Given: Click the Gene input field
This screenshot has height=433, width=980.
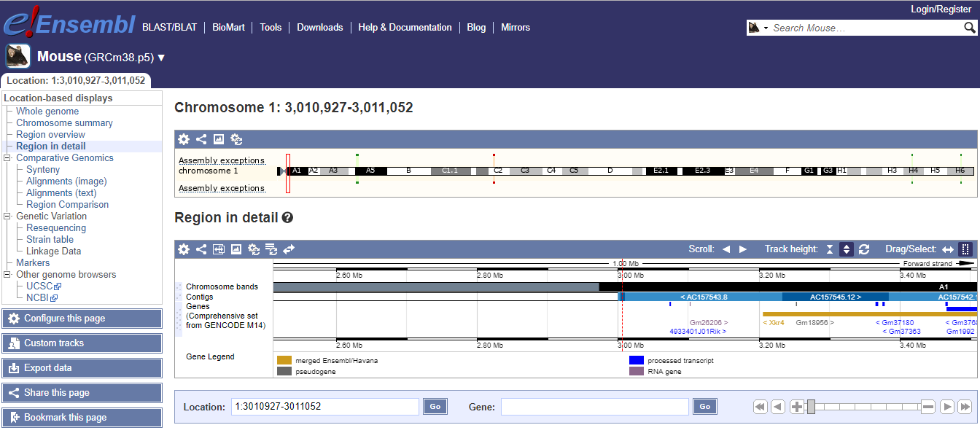Looking at the screenshot, I should click(x=595, y=407).
